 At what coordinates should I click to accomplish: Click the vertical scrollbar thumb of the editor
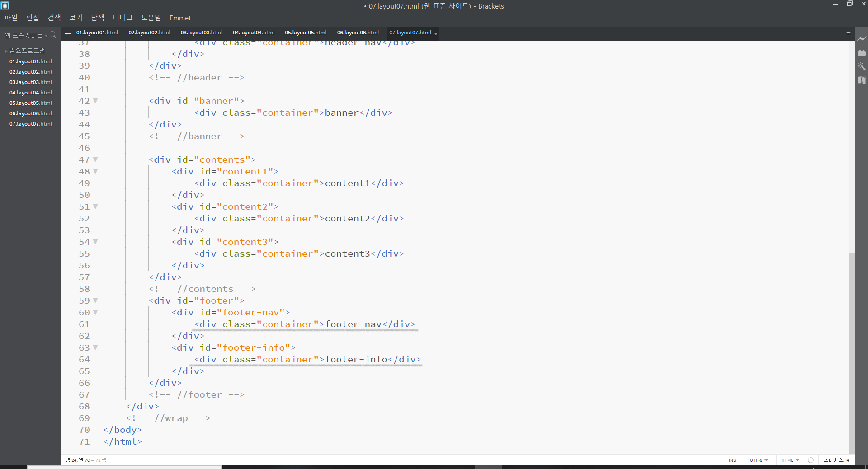(852, 352)
